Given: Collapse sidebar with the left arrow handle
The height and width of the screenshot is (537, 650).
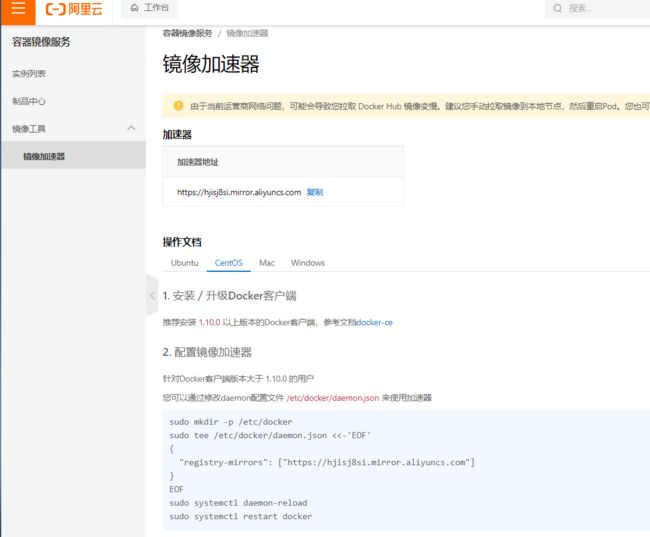Looking at the screenshot, I should coord(152,295).
